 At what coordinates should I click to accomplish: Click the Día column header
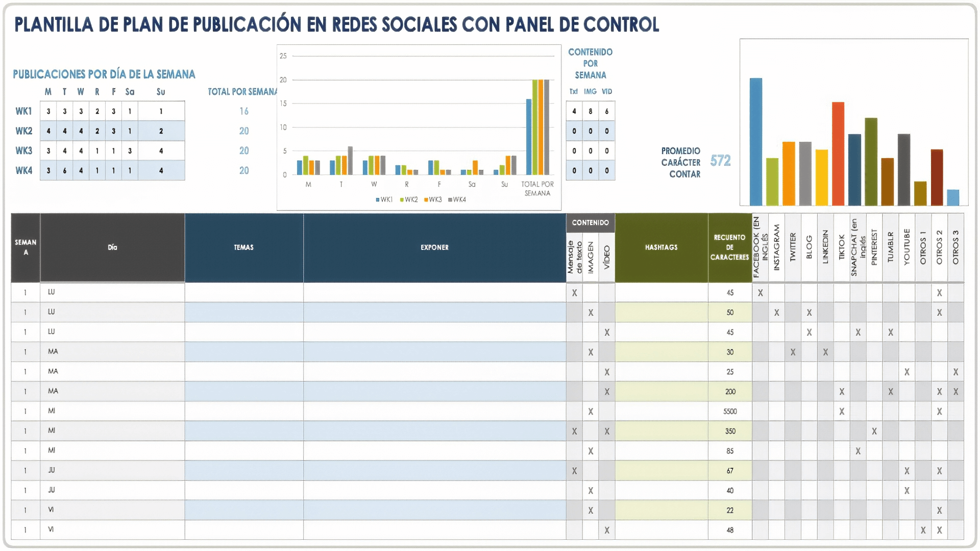coord(112,247)
